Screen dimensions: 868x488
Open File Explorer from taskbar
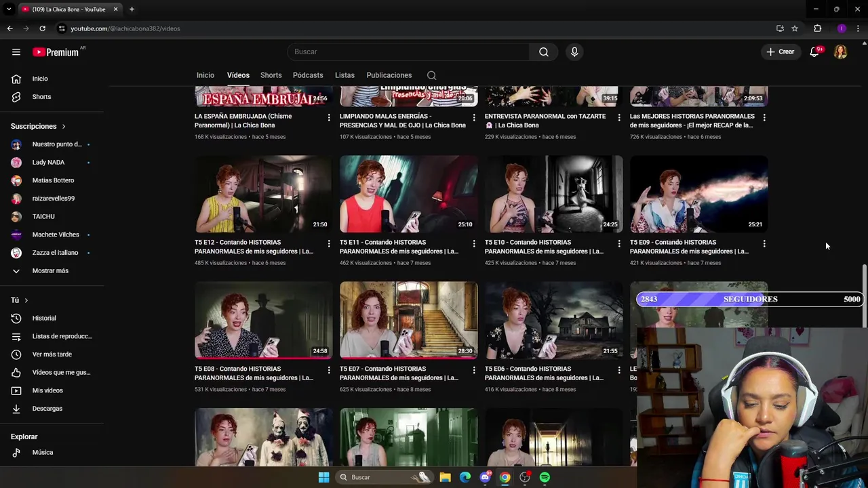(445, 477)
